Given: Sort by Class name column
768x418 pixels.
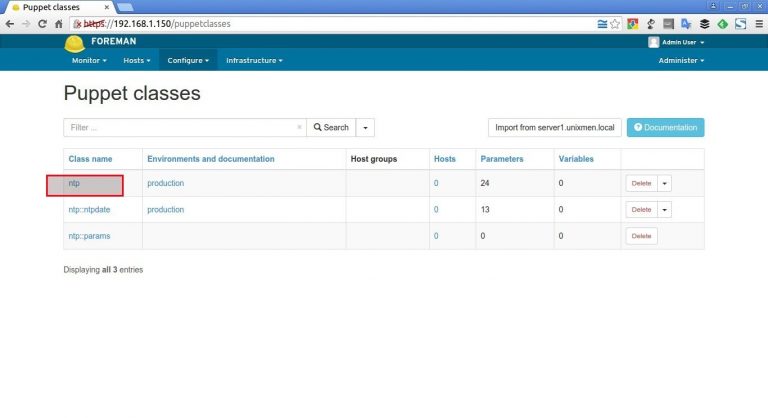Looking at the screenshot, I should [90, 159].
